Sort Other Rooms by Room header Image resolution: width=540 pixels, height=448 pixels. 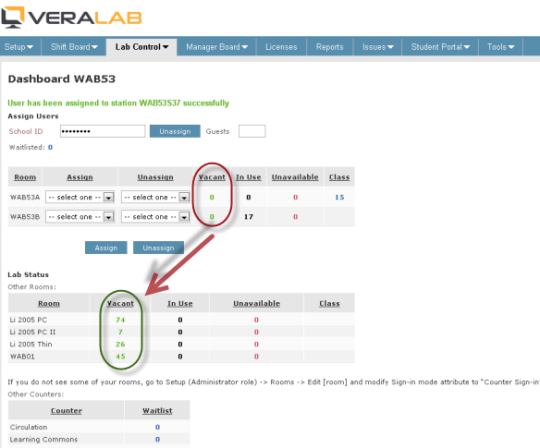pos(49,303)
